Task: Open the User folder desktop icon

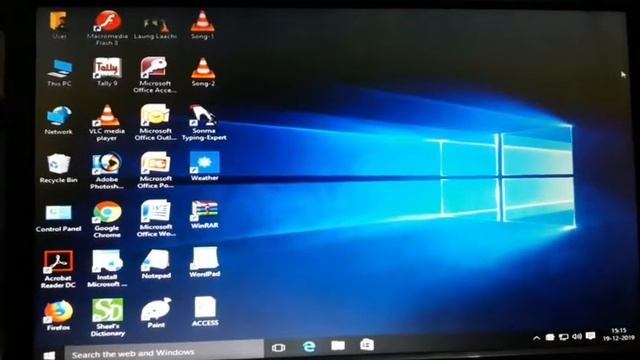Action: pos(58,25)
